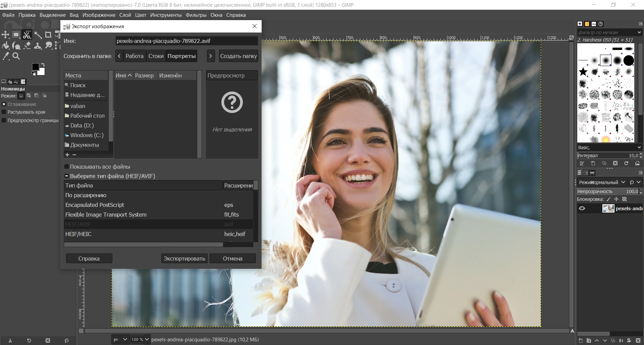The width and height of the screenshot is (644, 345).
Task: Select the Color Picker eyedropper tool
Action: [x=6, y=56]
